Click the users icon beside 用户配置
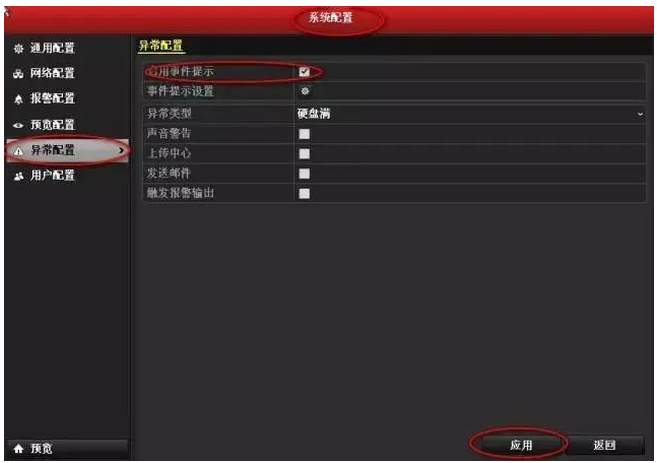Viewport: 657px width, 463px height. coord(18,176)
